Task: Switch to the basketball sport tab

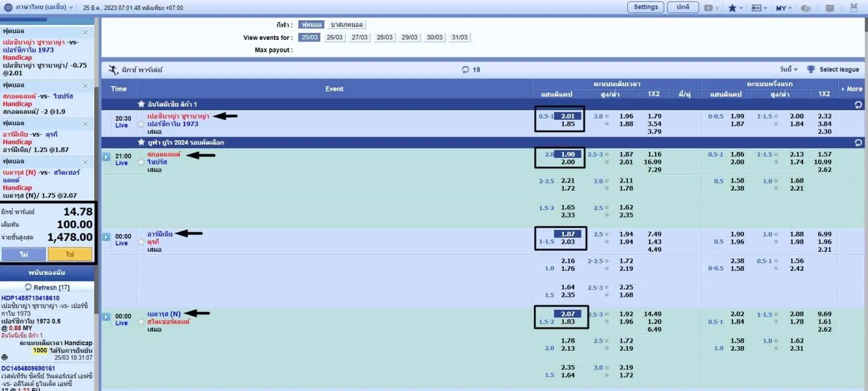Action: [x=347, y=24]
